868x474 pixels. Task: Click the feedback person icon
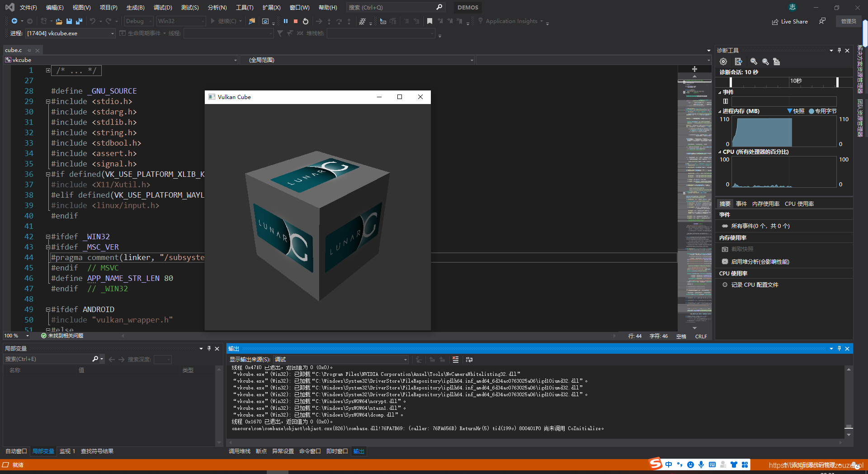[x=822, y=21]
